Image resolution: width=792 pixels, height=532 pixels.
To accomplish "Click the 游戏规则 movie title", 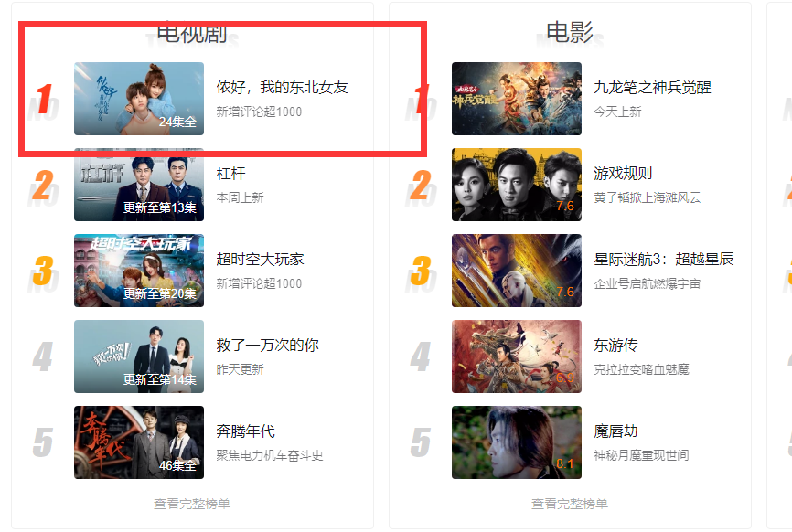I will pos(623,174).
